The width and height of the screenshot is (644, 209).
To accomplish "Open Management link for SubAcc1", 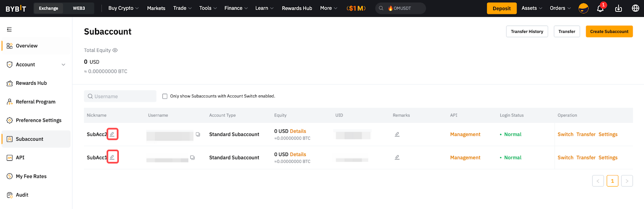I will click(x=465, y=158).
